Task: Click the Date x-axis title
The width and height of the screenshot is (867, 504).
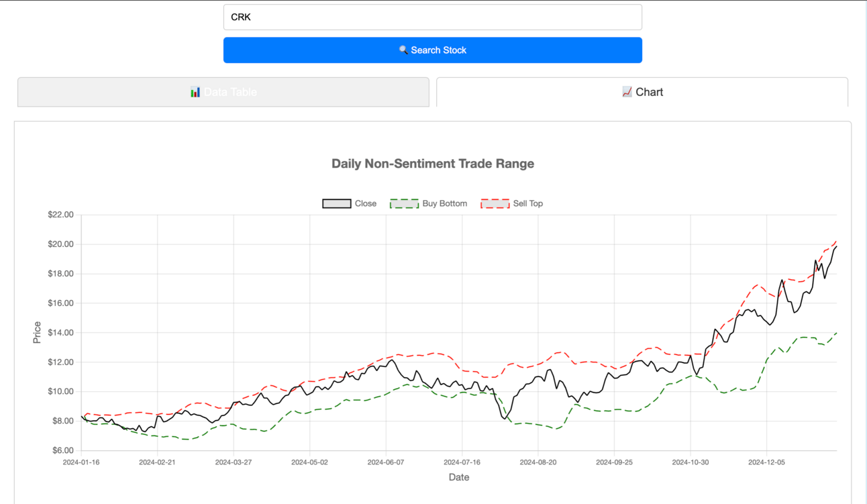Action: click(x=459, y=477)
